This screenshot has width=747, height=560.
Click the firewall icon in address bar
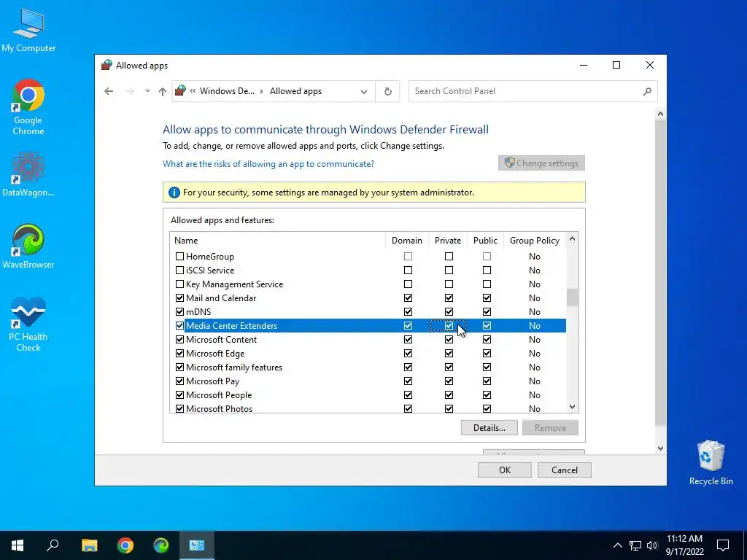click(180, 90)
